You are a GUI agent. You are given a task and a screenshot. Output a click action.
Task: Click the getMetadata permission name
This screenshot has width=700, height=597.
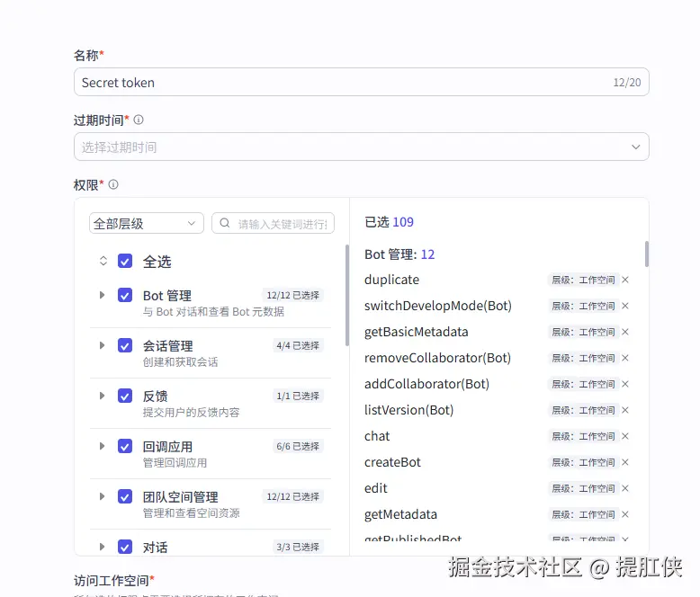pyautogui.click(x=400, y=514)
